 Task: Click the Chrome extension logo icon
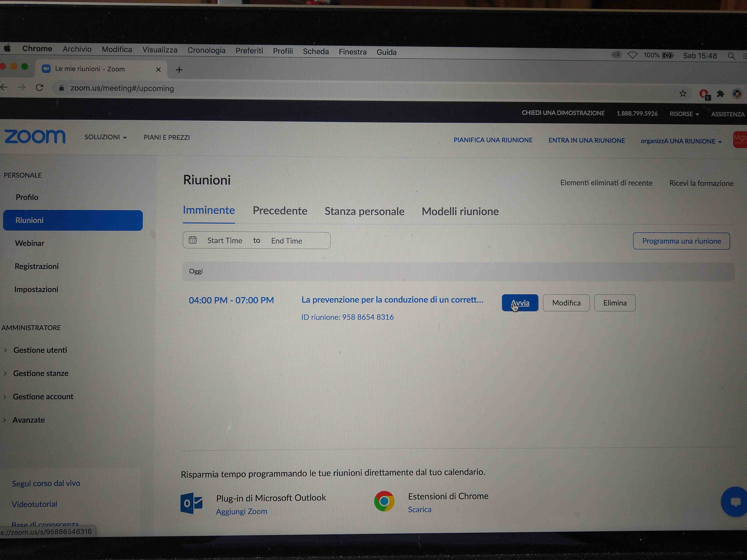point(384,501)
